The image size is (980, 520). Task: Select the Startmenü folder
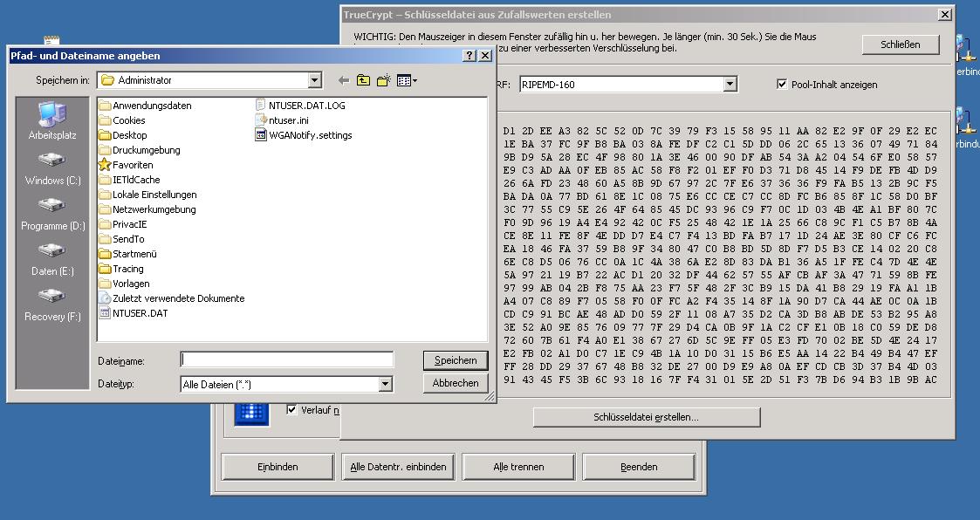128,255
